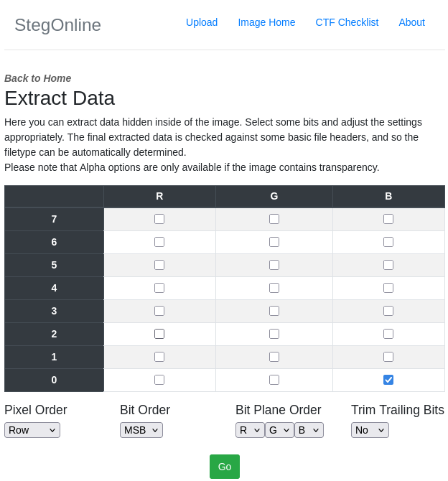
Task: Expand the Trim Trailing Bits dropdown
Action: point(370,430)
